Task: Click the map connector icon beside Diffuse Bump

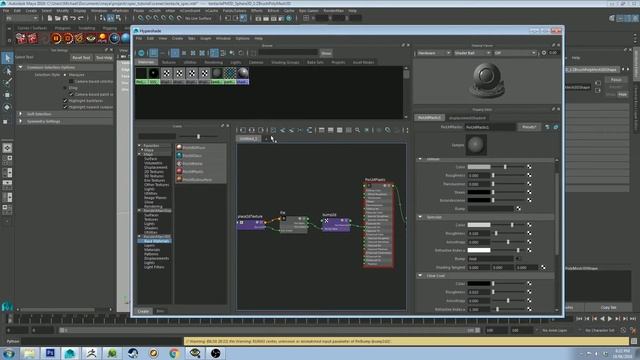Action: (518, 209)
